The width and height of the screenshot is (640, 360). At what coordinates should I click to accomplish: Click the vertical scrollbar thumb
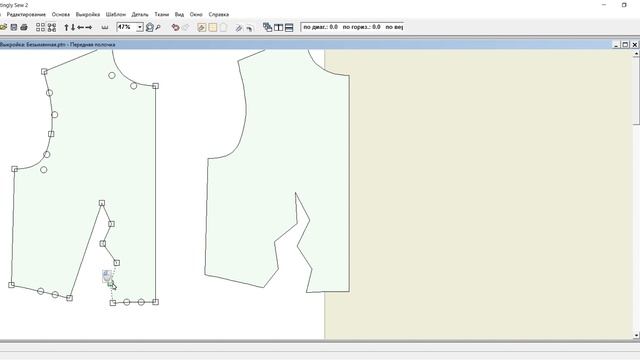[x=636, y=91]
